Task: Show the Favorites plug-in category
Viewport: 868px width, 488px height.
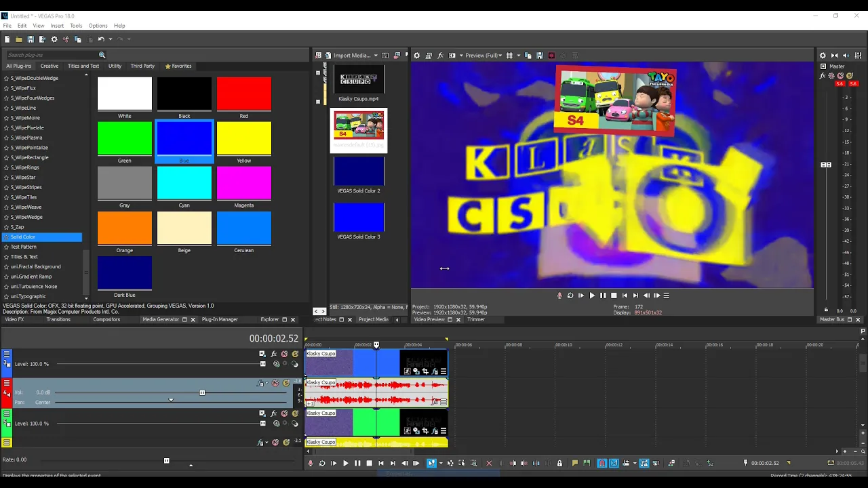Action: (x=178, y=66)
